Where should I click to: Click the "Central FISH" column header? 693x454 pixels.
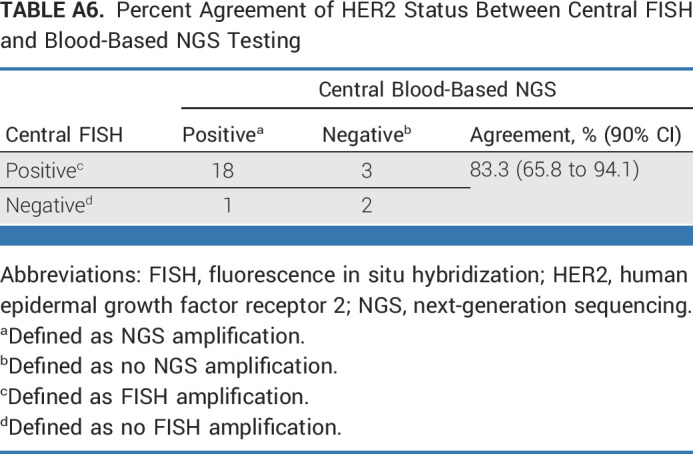(x=64, y=135)
